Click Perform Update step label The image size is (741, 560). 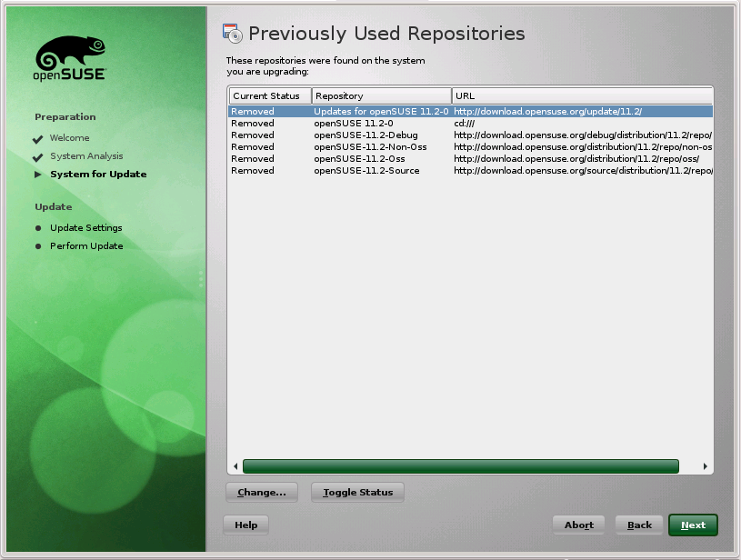tap(86, 245)
